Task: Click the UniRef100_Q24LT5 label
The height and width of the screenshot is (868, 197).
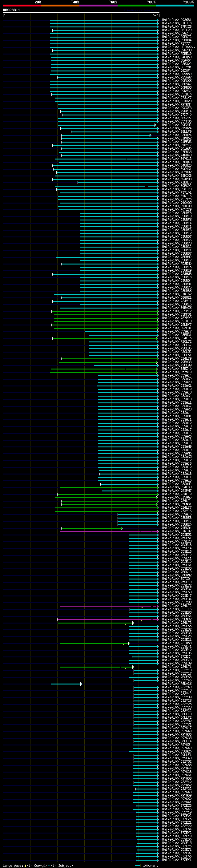Action: 177,338
